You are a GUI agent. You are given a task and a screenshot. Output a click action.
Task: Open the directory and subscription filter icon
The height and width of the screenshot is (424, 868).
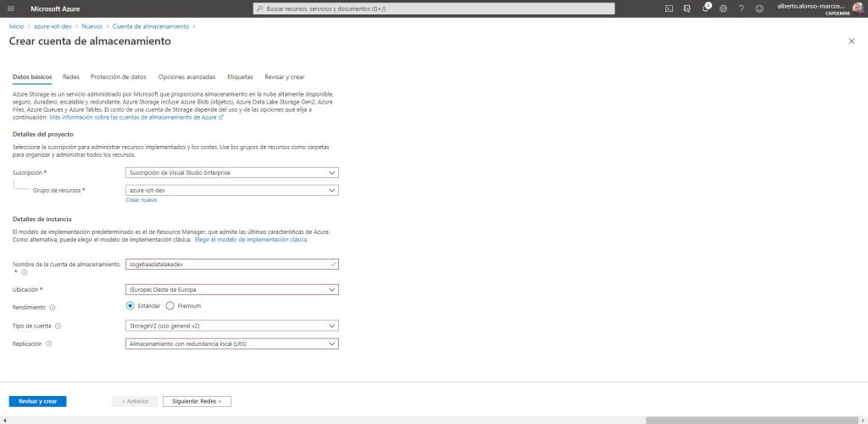coord(687,8)
